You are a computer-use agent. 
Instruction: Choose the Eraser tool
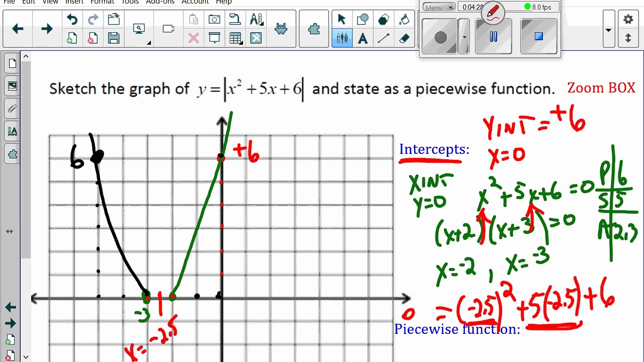[x=405, y=38]
